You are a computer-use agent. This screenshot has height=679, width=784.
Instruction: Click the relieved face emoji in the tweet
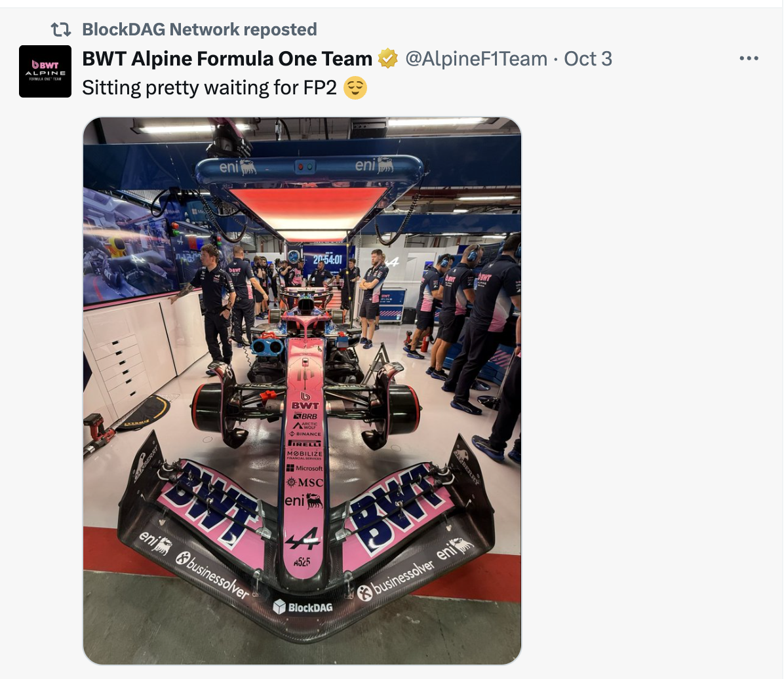point(355,88)
